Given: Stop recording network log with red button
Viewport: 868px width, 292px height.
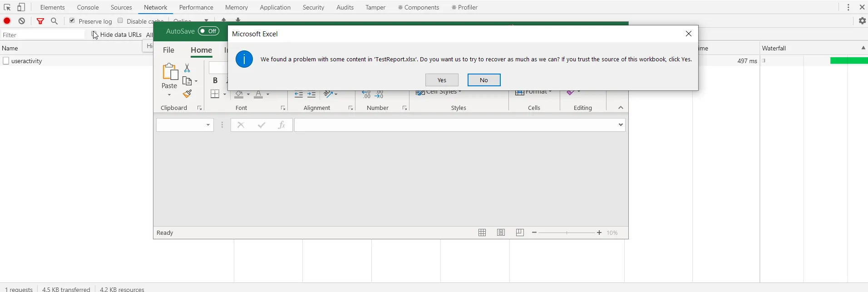Looking at the screenshot, I should [7, 21].
